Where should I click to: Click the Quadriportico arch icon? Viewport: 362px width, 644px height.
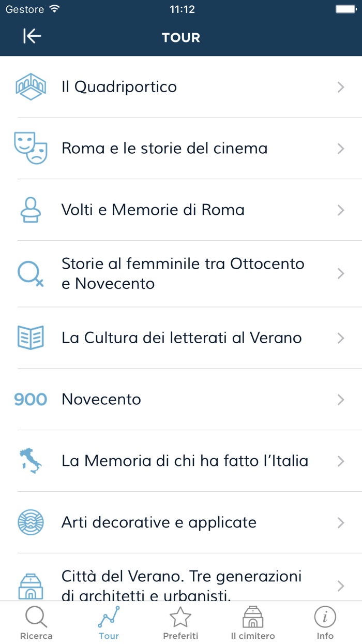(x=31, y=86)
